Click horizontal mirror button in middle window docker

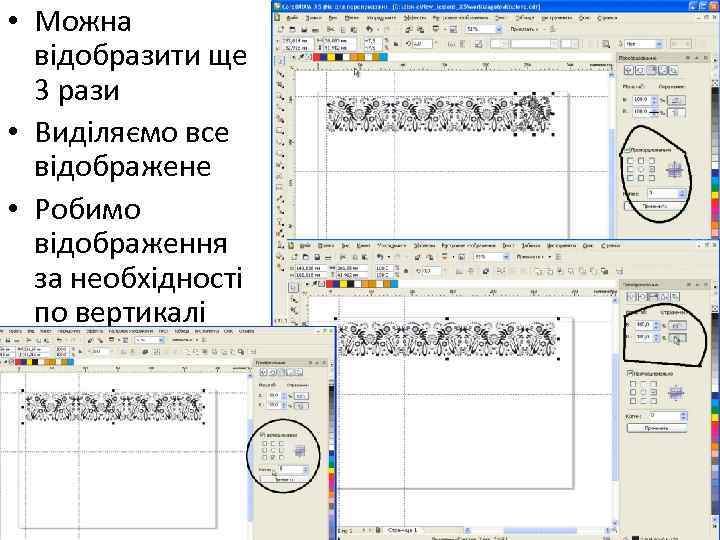pos(677,325)
